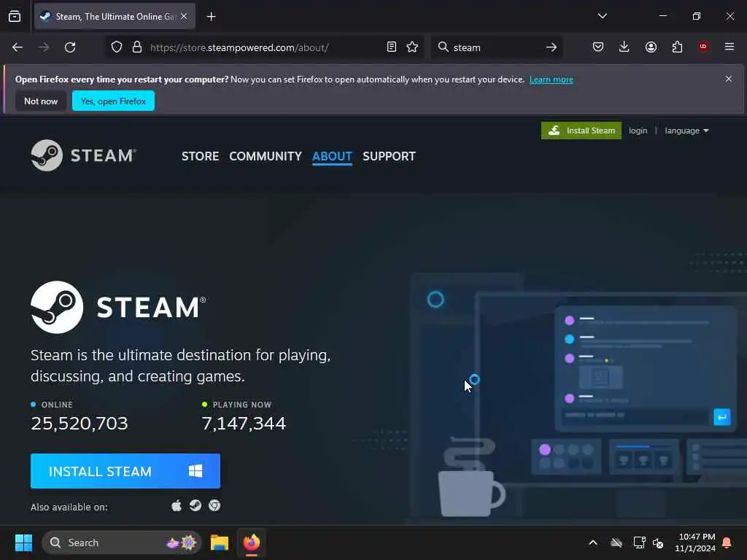Open Firefox View tab list icon
The image size is (747, 560).
point(15,16)
